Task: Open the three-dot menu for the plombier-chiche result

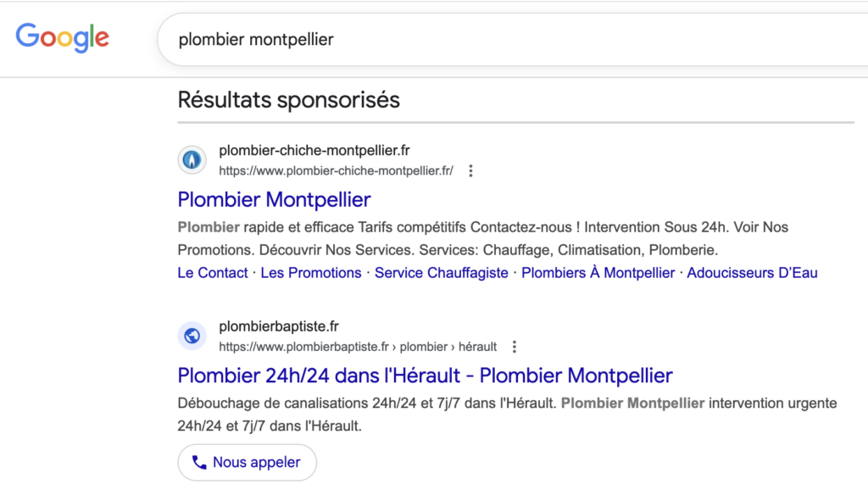Action: click(x=470, y=170)
